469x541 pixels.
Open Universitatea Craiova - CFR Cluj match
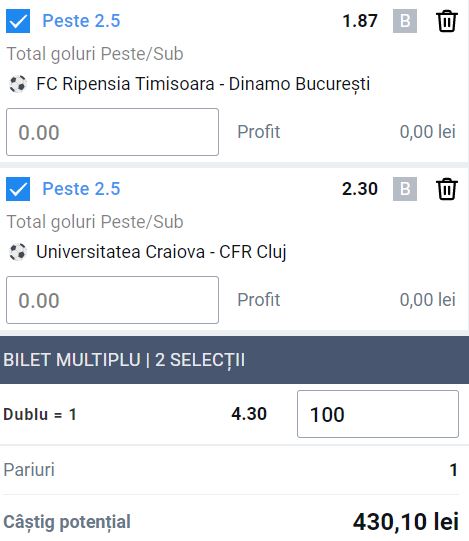click(161, 252)
